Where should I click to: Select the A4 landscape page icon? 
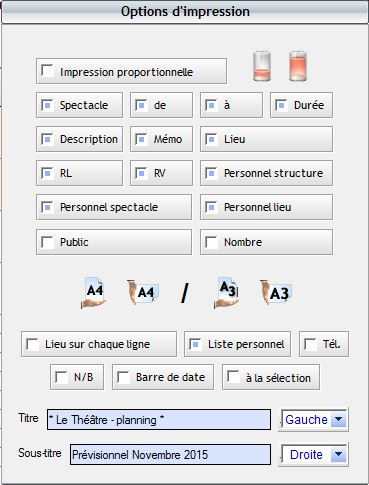[x=143, y=292]
